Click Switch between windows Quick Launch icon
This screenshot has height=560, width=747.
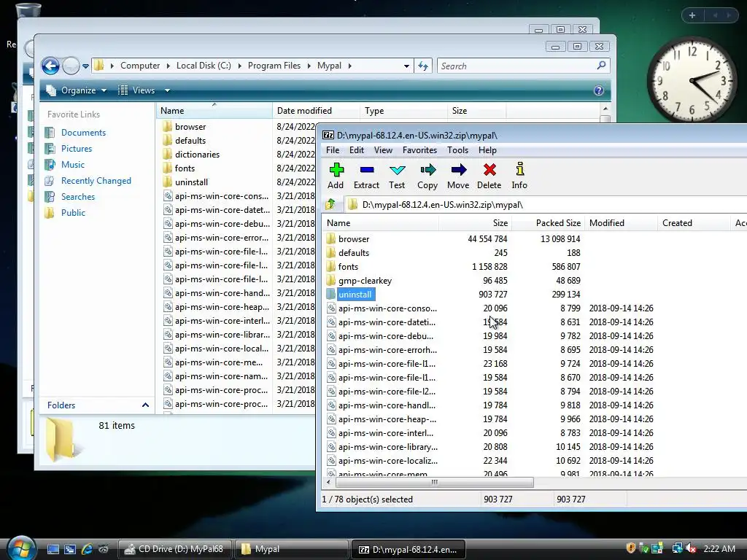point(70,549)
